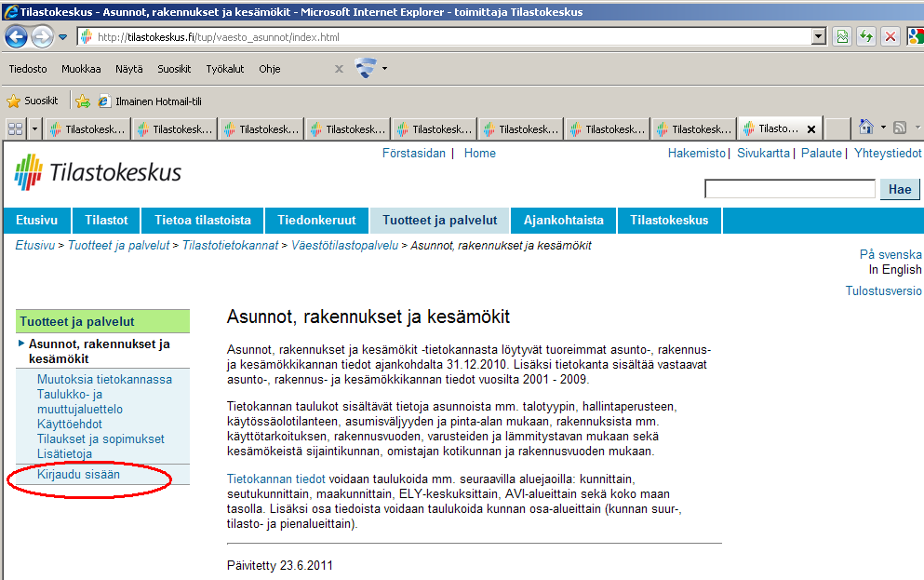Expand the Home button dropdown arrow
Image resolution: width=924 pixels, height=580 pixels.
click(x=883, y=127)
